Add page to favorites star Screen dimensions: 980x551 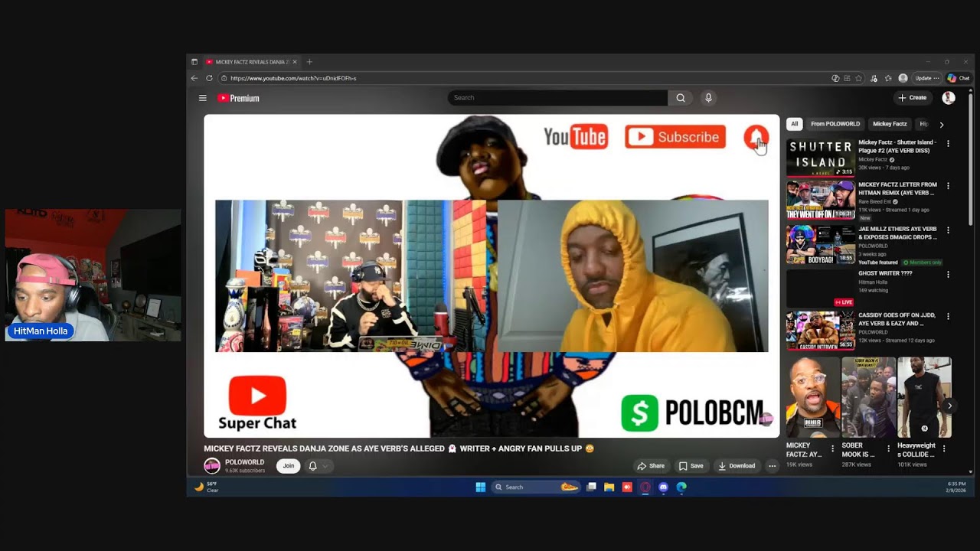point(859,78)
